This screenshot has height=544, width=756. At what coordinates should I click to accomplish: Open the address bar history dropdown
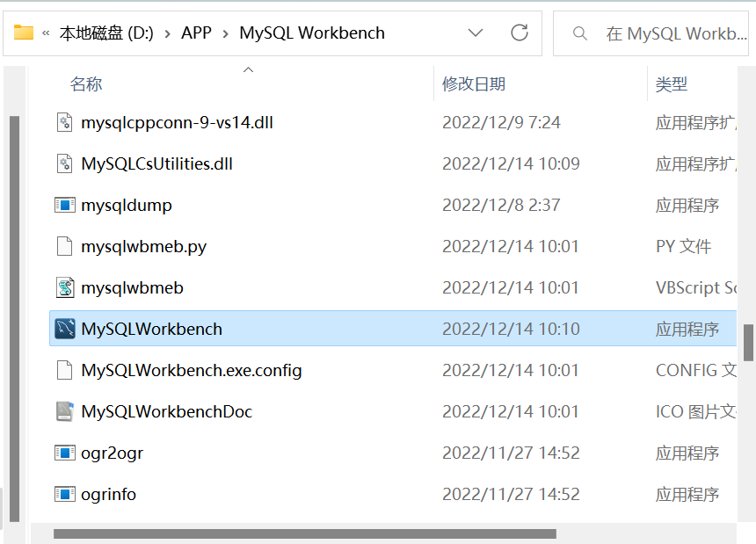pos(476,33)
